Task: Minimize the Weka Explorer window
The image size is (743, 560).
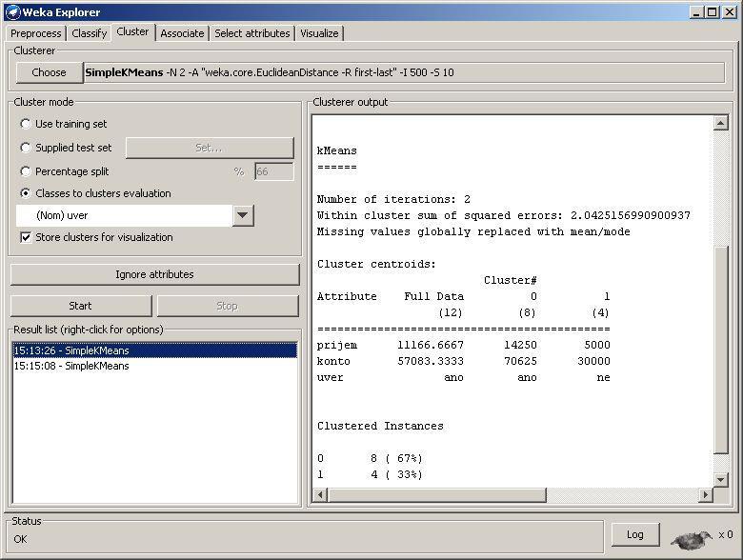Action: pyautogui.click(x=696, y=12)
